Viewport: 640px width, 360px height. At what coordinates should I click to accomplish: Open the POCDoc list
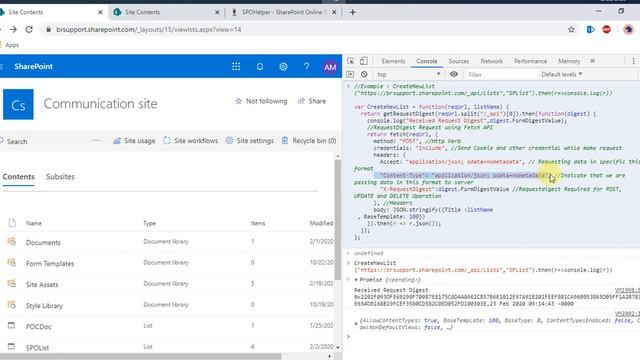tap(38, 327)
